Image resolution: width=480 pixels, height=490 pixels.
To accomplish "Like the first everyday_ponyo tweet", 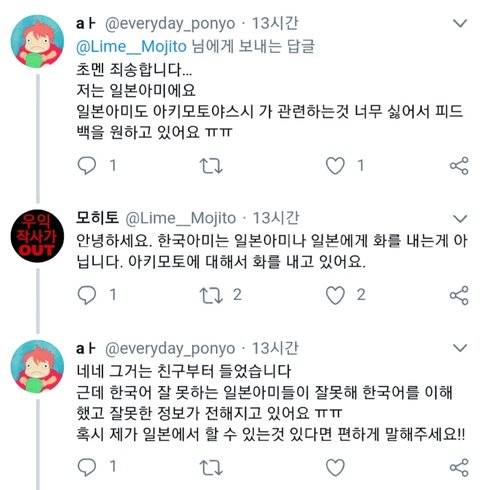I will click(335, 166).
